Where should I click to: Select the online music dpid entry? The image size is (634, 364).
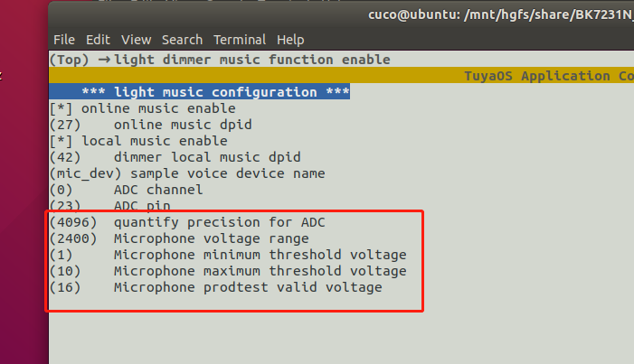point(150,125)
